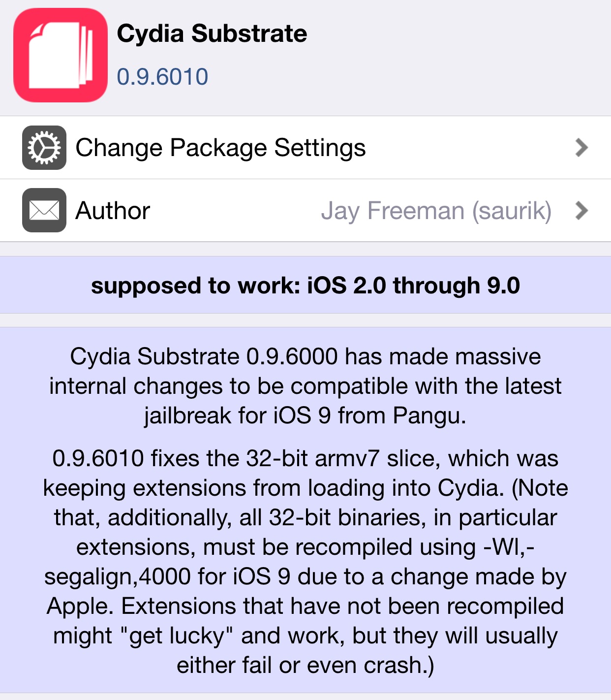
Task: Tap the "that, additionally, all 32-bit binaries" line
Action: click(x=305, y=517)
